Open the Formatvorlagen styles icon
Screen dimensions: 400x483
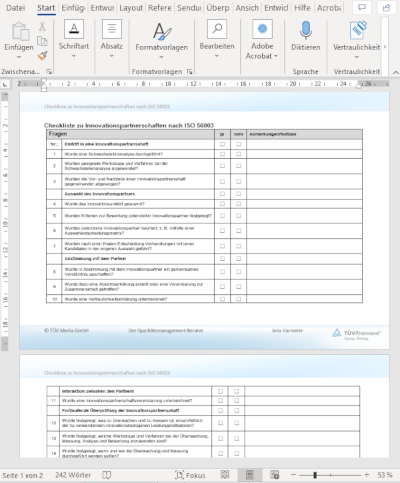point(162,31)
